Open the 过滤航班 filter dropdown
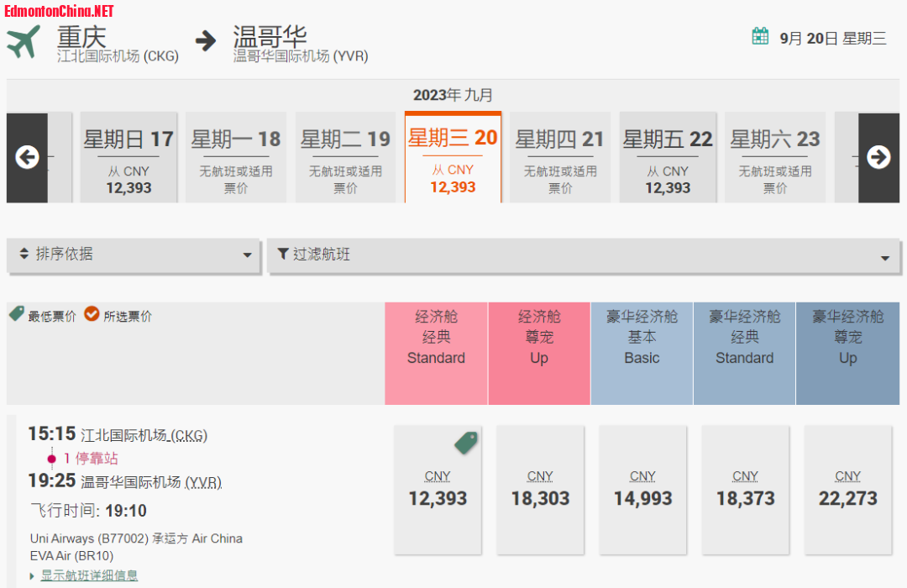Viewport: 907px width, 588px height. click(583, 255)
